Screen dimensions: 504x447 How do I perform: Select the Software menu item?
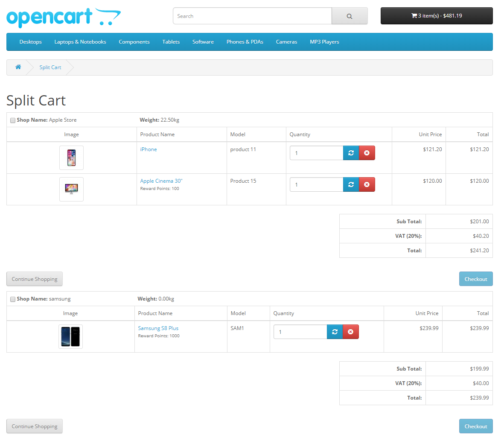pos(203,42)
